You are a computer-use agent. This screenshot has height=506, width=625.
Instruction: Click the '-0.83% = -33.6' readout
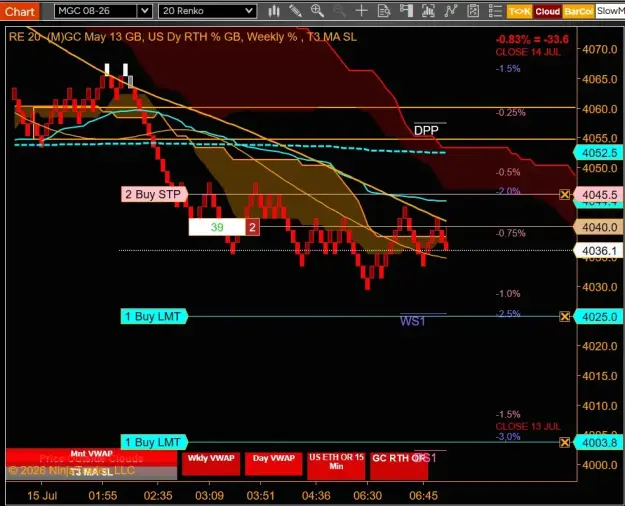532,39
